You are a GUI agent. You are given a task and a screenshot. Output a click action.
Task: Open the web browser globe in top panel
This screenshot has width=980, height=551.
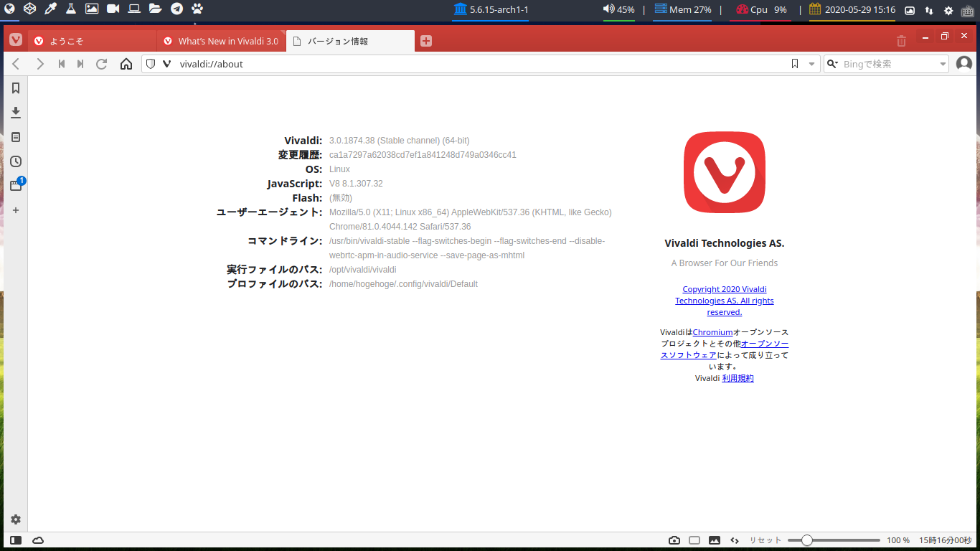(x=9, y=9)
